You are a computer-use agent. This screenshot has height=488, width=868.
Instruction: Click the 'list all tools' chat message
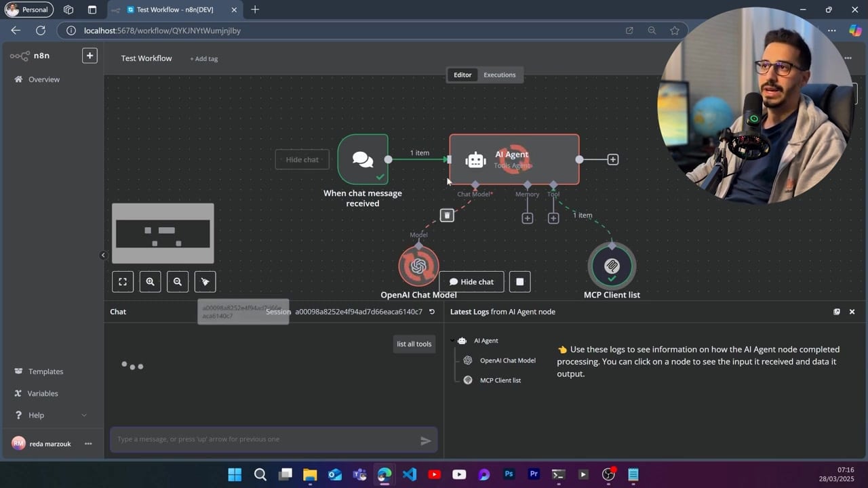click(x=414, y=344)
